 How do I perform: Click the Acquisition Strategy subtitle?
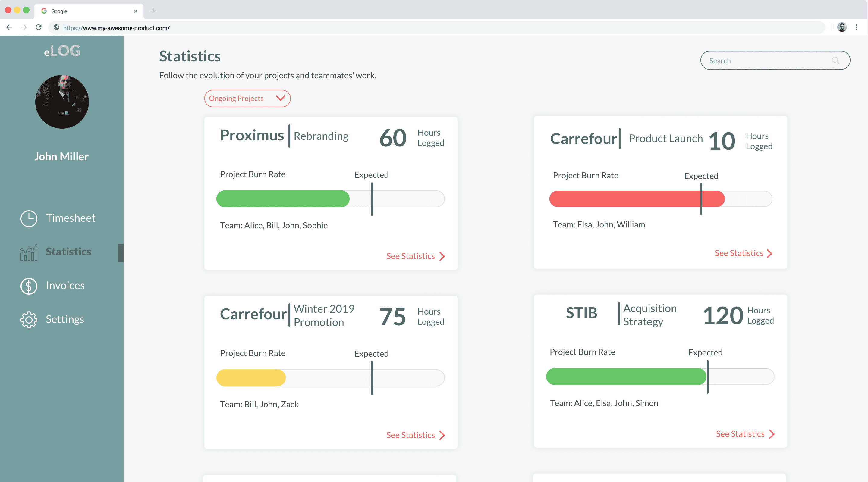point(650,315)
